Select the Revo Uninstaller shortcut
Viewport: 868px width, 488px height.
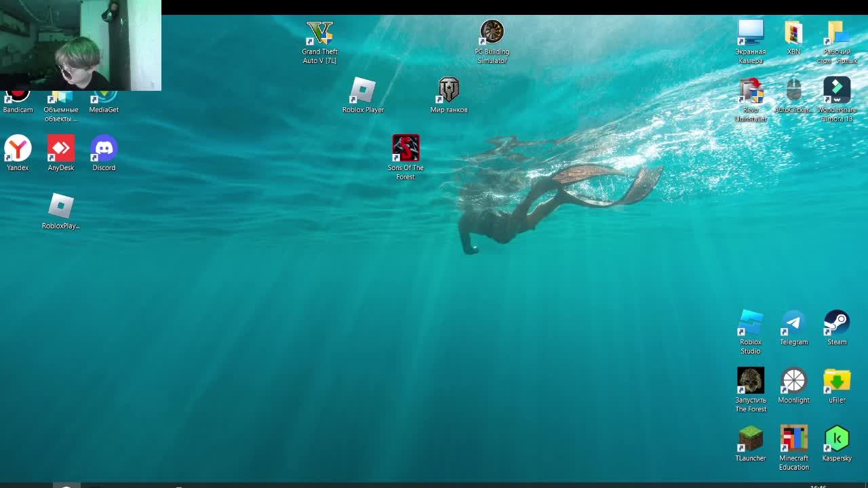(x=751, y=90)
